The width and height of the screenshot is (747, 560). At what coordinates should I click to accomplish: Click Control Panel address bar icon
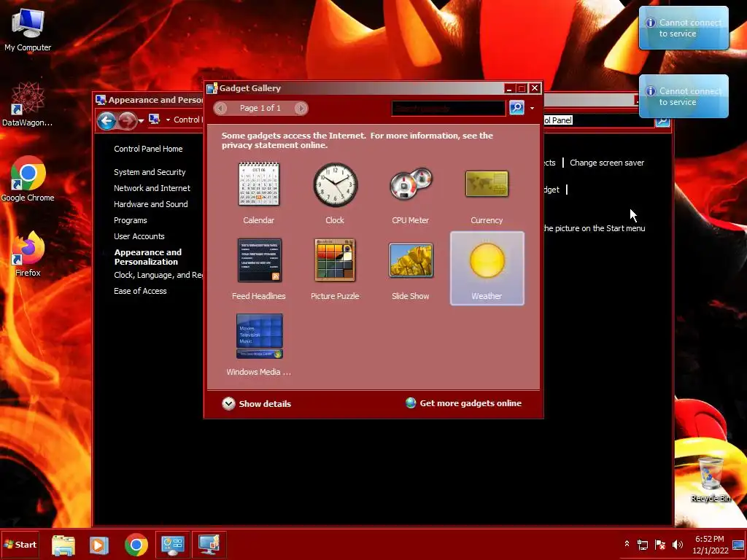click(x=154, y=119)
